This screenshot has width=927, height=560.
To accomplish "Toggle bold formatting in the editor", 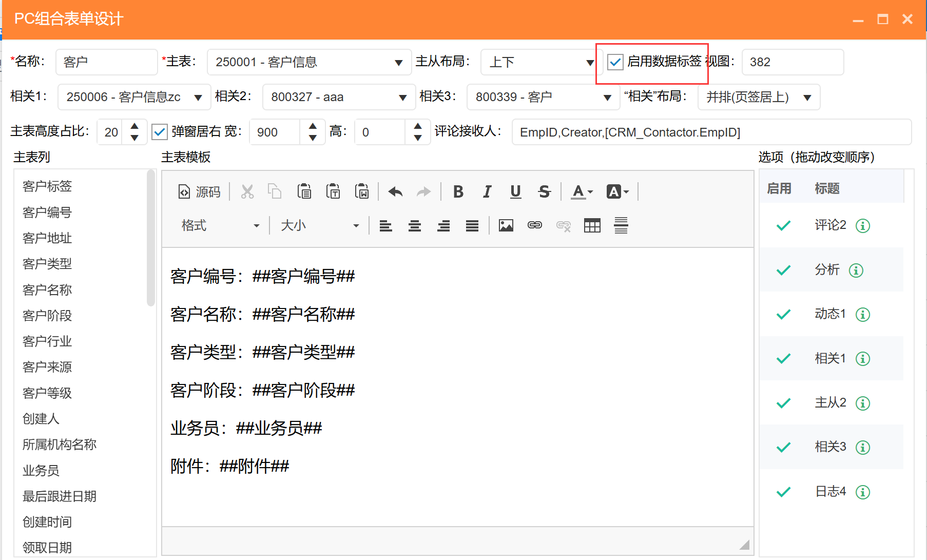I will click(458, 192).
